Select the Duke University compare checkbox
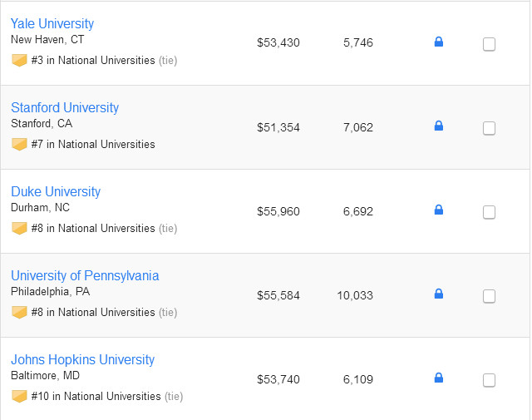532x420 pixels. pos(489,212)
